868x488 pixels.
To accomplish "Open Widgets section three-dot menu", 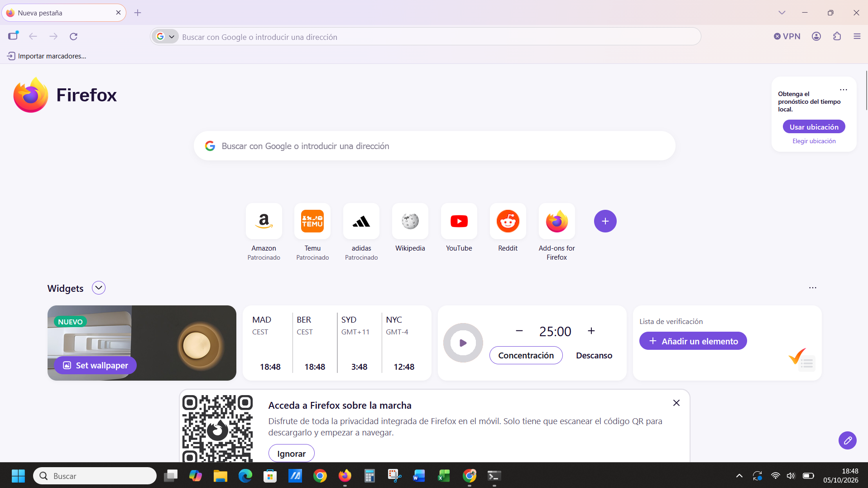I will (813, 288).
